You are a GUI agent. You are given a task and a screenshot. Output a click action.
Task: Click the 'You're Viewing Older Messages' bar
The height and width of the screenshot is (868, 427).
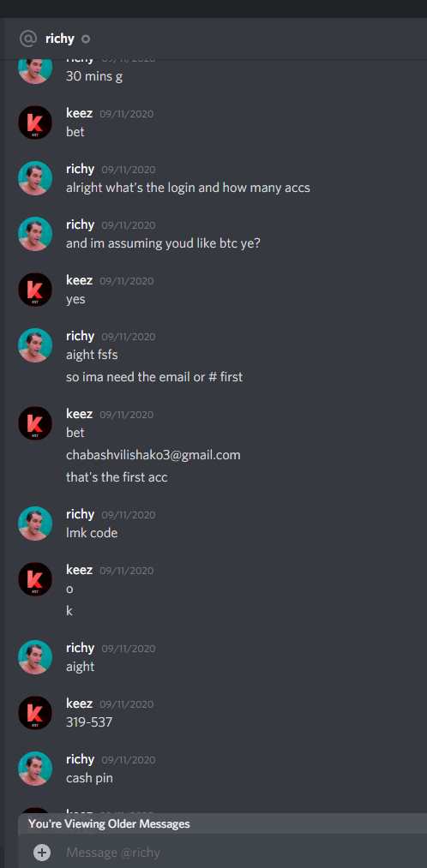222,823
